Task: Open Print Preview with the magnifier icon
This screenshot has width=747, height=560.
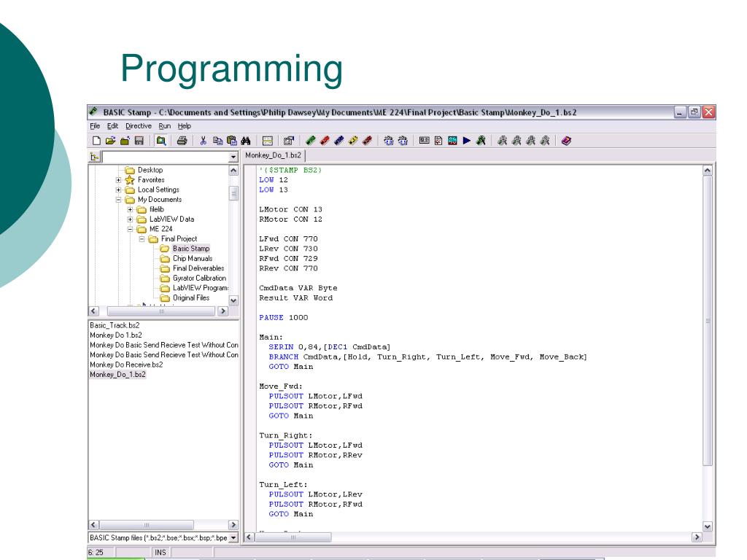Action: [x=161, y=141]
